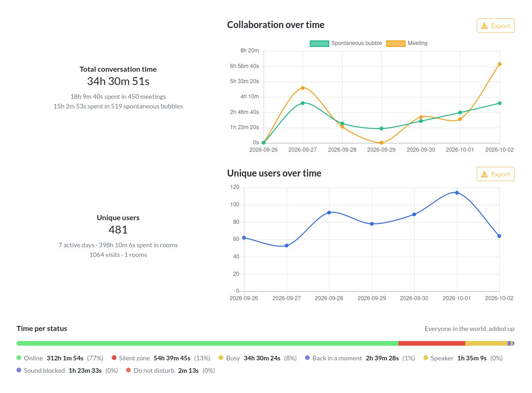Click '7 active days · 398h 10m 6s spent in rooms'
Viewport: 532px width, 393px height.
118,245
